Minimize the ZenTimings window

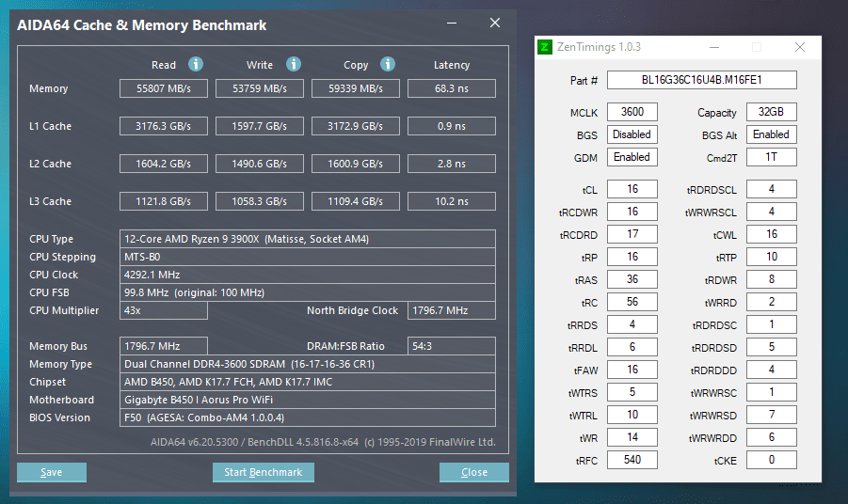pyautogui.click(x=714, y=48)
